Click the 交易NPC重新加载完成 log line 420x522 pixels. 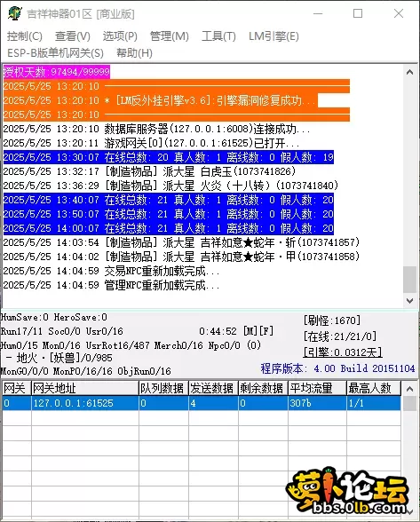pyautogui.click(x=112, y=271)
